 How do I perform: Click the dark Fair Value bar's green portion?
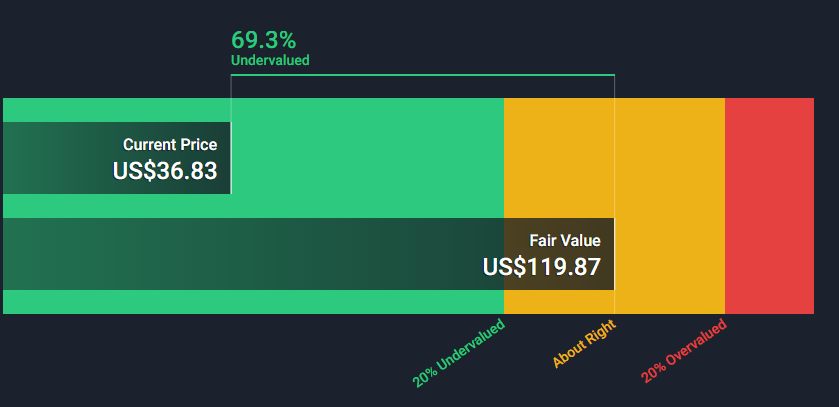253,254
